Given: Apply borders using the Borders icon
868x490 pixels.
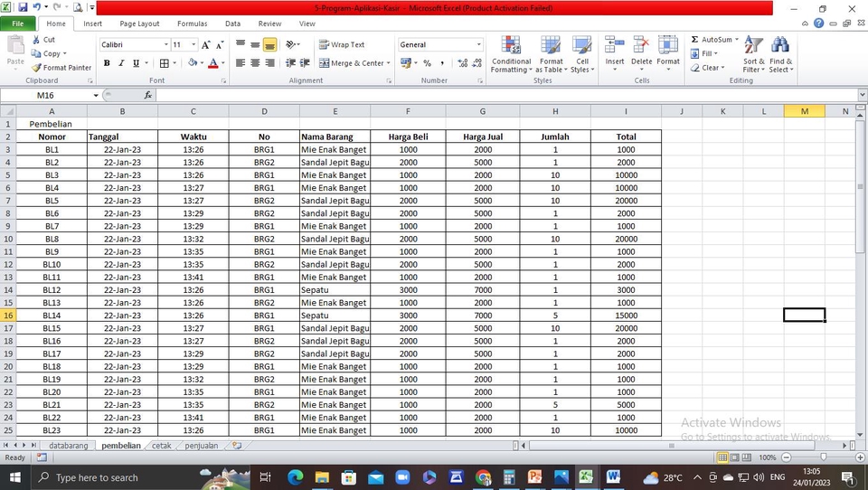Looking at the screenshot, I should [x=165, y=63].
